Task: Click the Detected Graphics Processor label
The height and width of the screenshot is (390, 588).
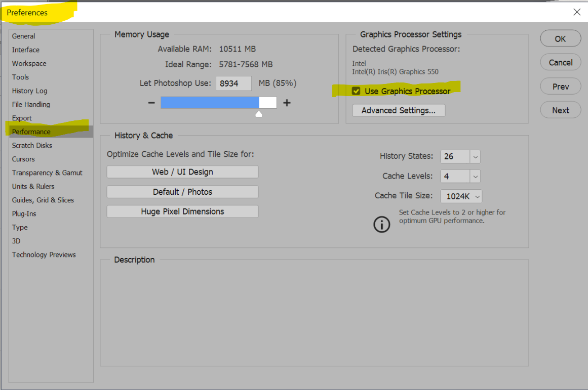Action: 406,49
